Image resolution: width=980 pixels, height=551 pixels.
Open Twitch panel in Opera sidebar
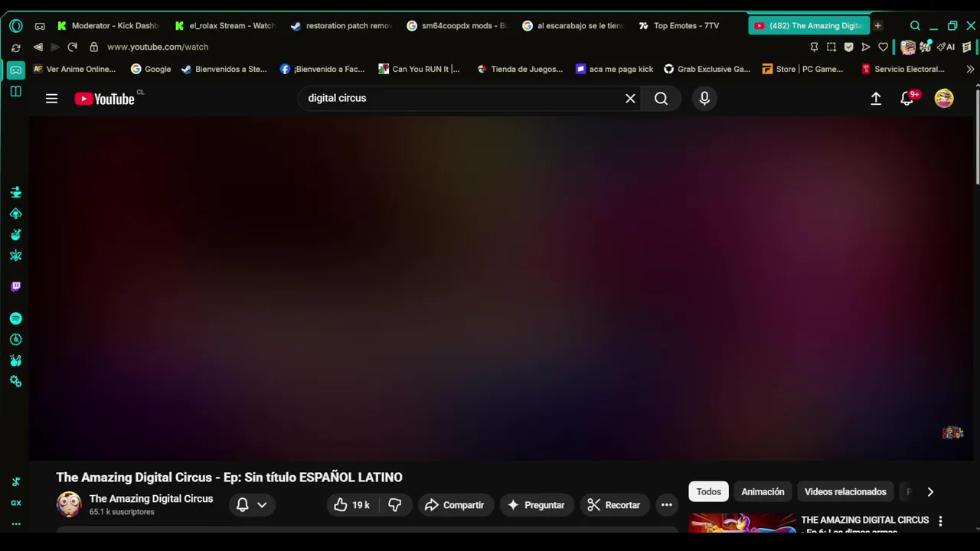point(15,286)
